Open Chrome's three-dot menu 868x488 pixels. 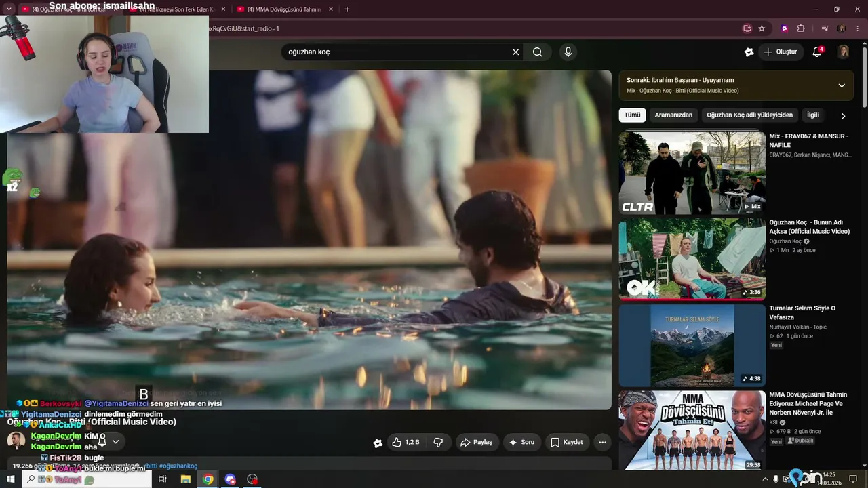pyautogui.click(x=858, y=28)
